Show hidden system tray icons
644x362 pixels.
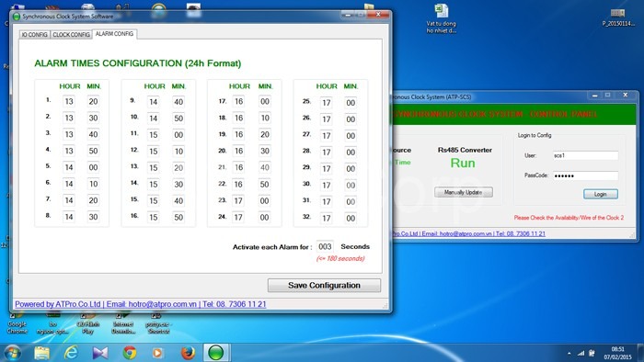click(569, 353)
